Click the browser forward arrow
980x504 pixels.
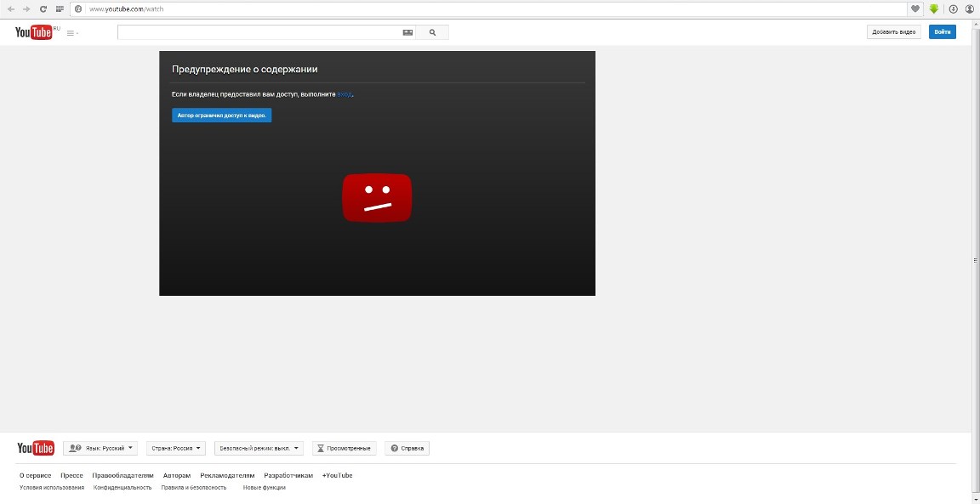pyautogui.click(x=26, y=9)
